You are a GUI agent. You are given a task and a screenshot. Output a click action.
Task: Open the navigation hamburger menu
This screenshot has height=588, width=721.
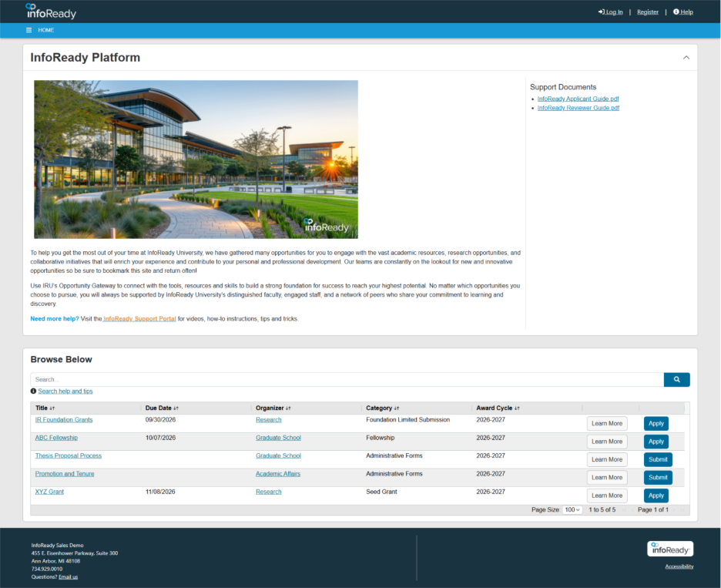28,29
